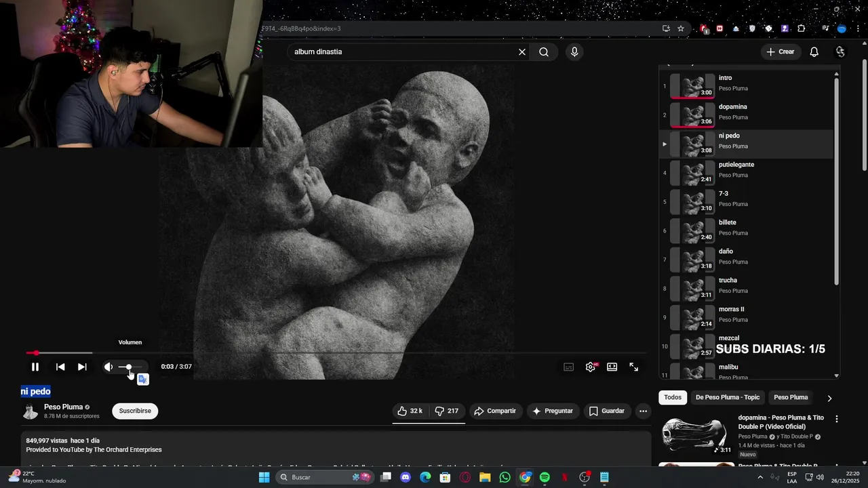Save the video with Guardar

click(x=607, y=411)
